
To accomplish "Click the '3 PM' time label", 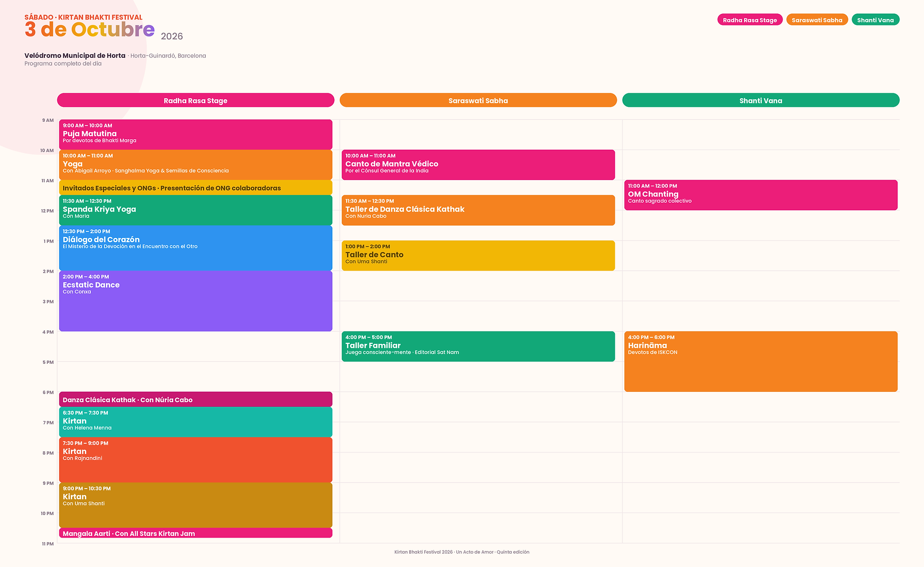I will pos(48,301).
